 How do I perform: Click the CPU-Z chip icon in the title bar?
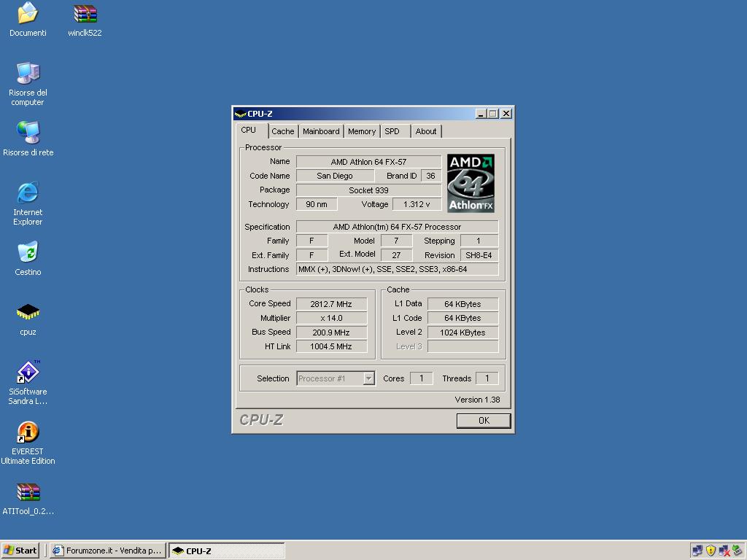point(240,114)
